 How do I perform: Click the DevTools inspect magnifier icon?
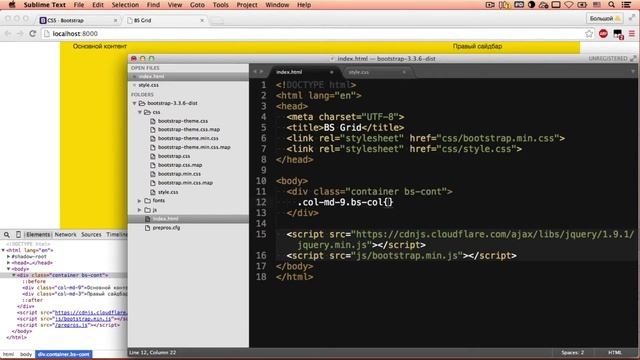(x=7, y=235)
